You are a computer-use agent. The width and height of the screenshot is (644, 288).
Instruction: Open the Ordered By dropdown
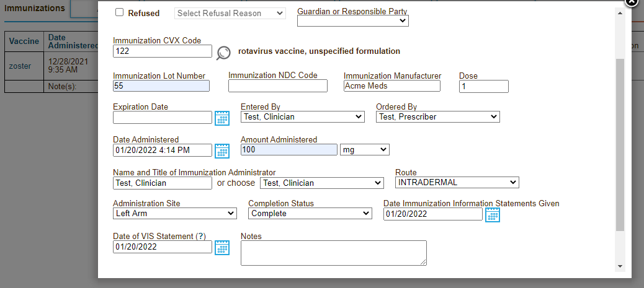[437, 116]
